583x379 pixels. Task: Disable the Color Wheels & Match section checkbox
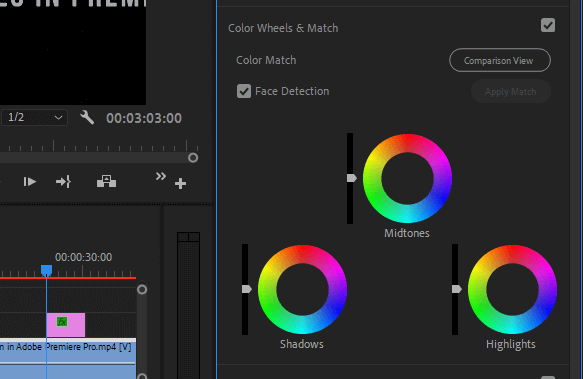pos(548,25)
